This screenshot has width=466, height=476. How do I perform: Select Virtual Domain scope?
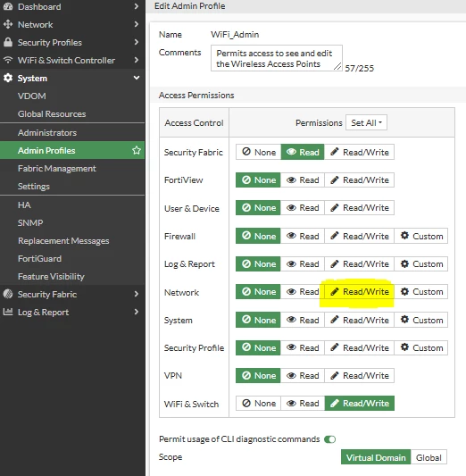pos(376,457)
